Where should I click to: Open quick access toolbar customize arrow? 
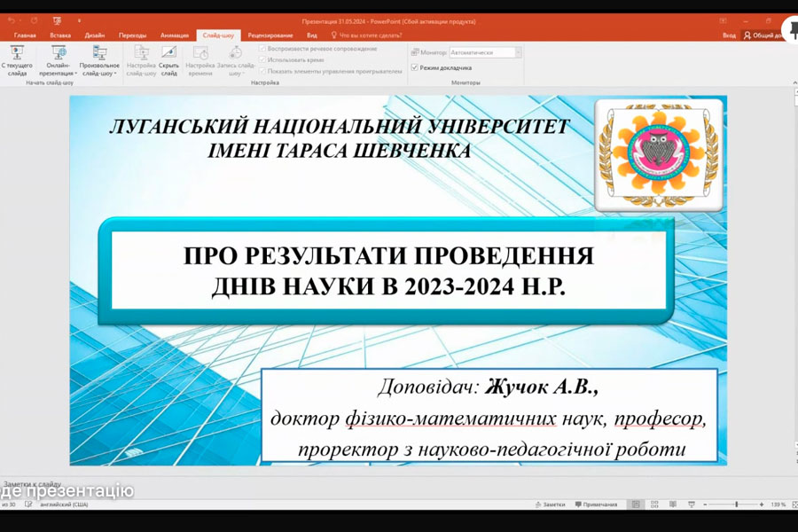pyautogui.click(x=80, y=21)
